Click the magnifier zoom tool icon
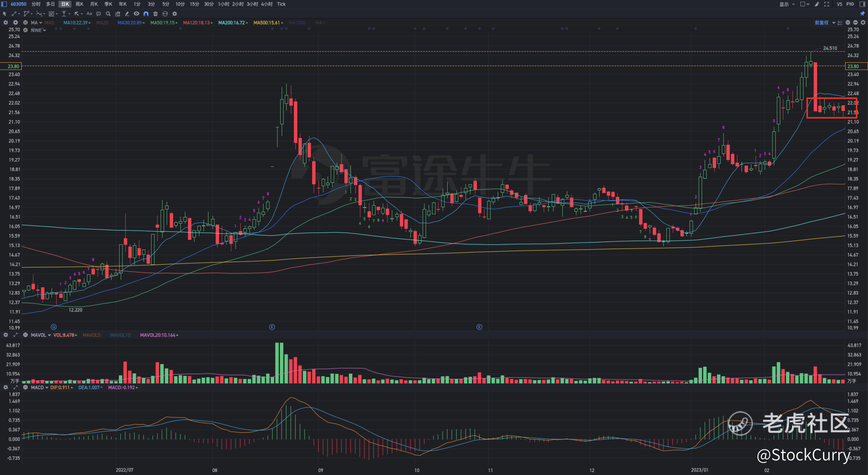868x475 pixels. pyautogui.click(x=108, y=14)
